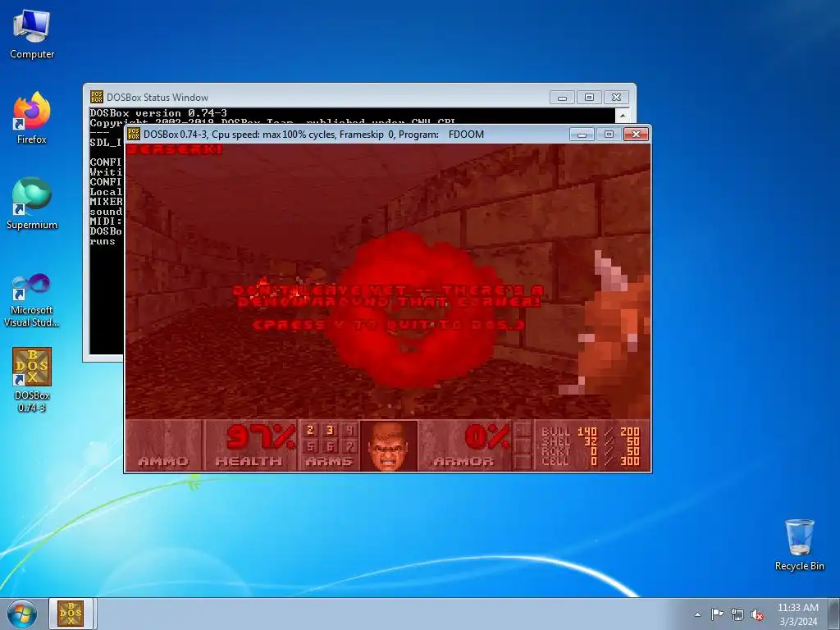Viewport: 840px width, 630px height.
Task: Click the DOSBox game window title bar icon
Action: (x=134, y=134)
